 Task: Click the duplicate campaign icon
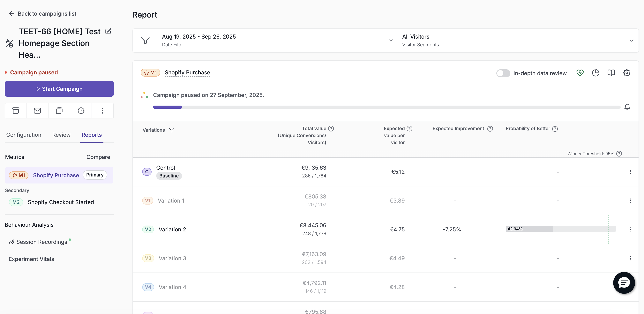[59, 110]
